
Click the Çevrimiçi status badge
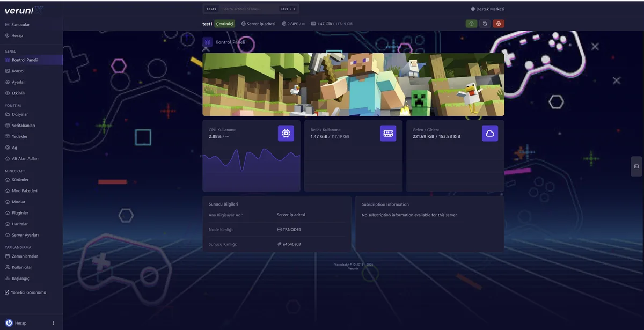coord(225,24)
